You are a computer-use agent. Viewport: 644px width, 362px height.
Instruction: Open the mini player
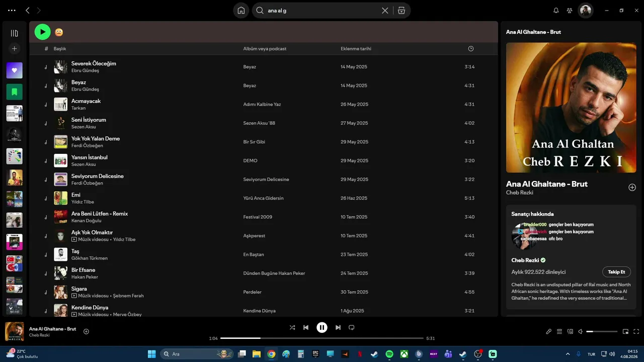(x=625, y=331)
